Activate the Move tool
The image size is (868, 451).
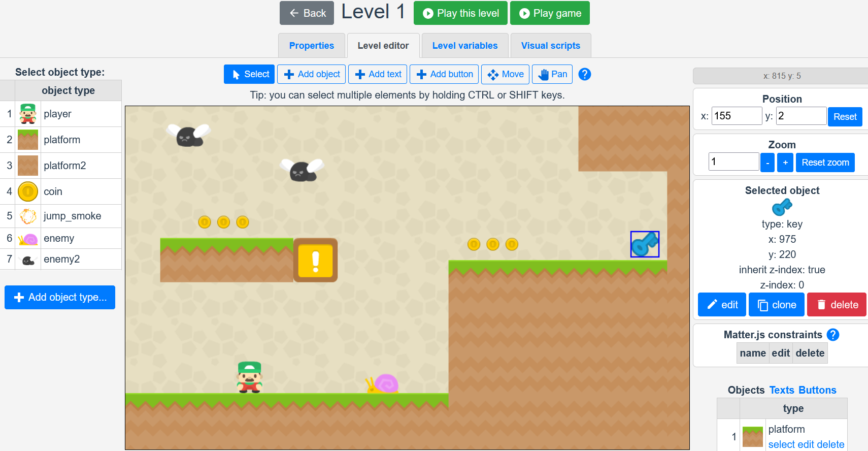[x=505, y=74]
